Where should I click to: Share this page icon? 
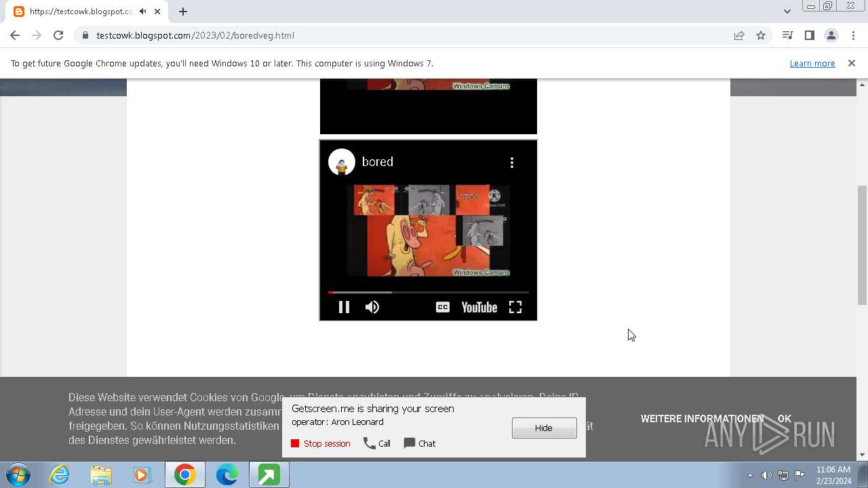(x=739, y=35)
